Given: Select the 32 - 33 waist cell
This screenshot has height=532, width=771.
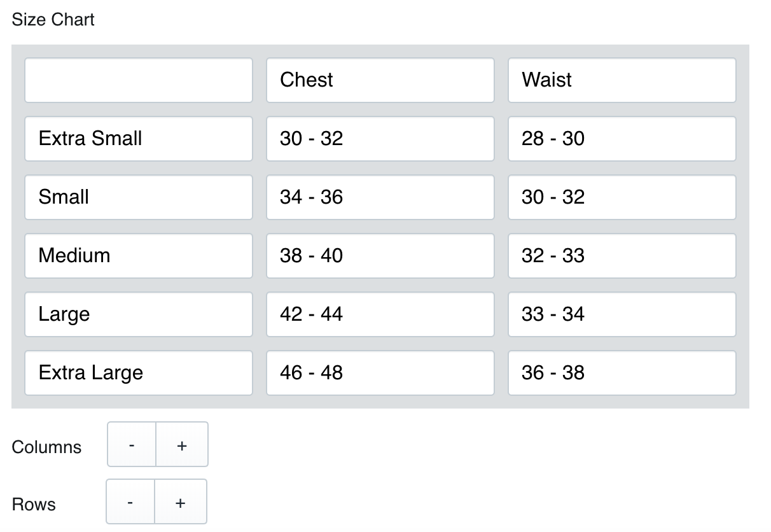Looking at the screenshot, I should pos(622,256).
